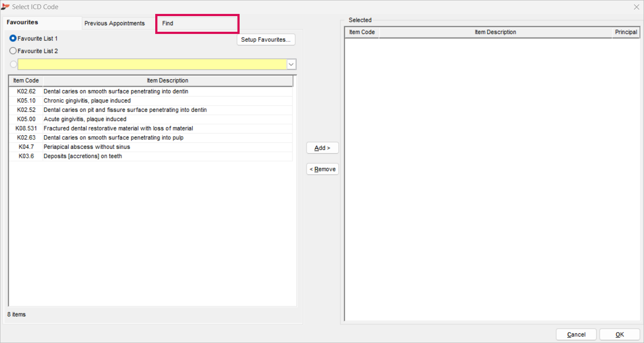Click the Principal column header

click(x=626, y=32)
